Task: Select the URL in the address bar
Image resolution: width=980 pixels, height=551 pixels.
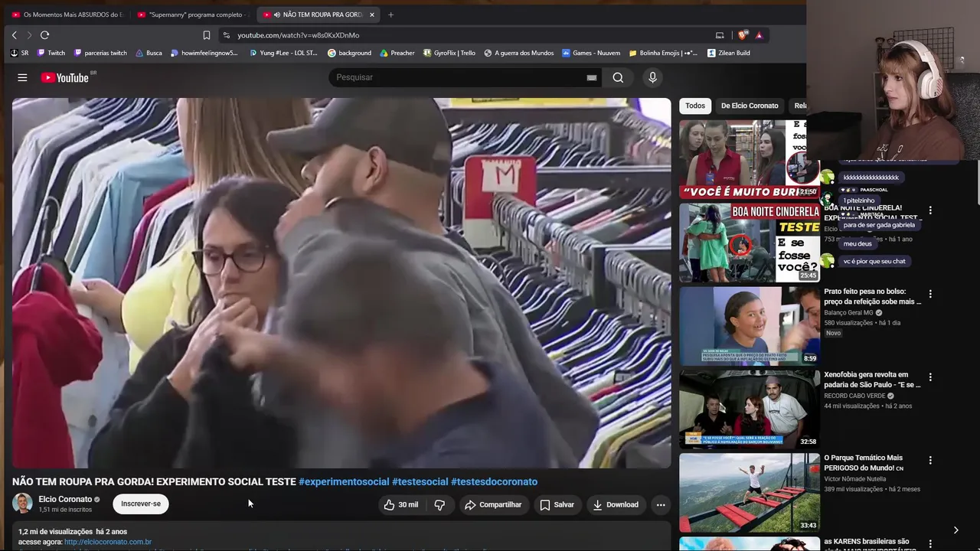Action: coord(298,35)
